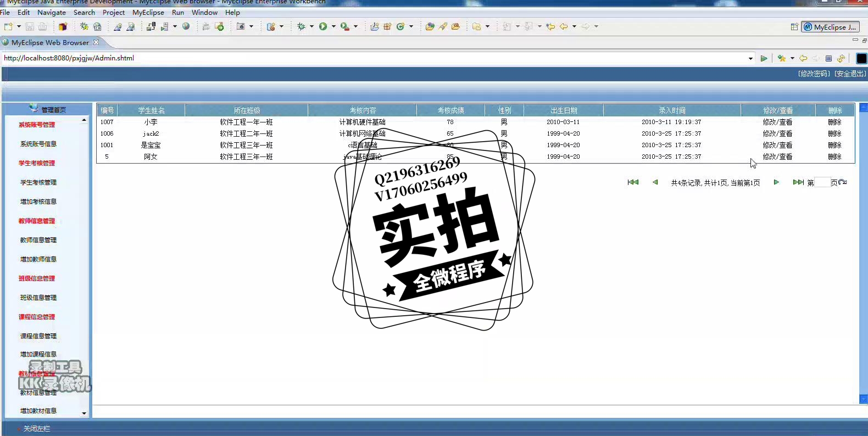Open the File menu
Screen dimensions: 868x436
click(5, 12)
